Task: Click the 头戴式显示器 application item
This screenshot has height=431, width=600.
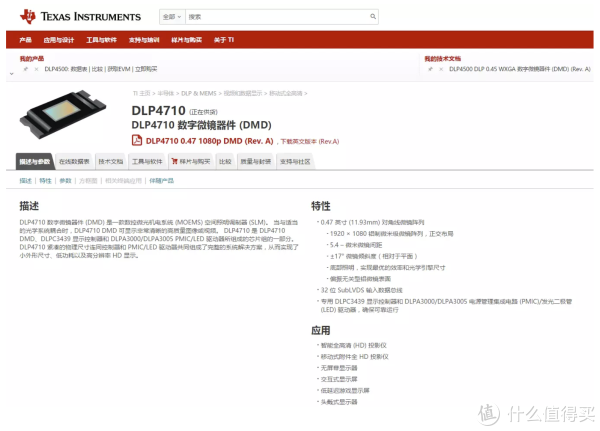Action: [339, 402]
